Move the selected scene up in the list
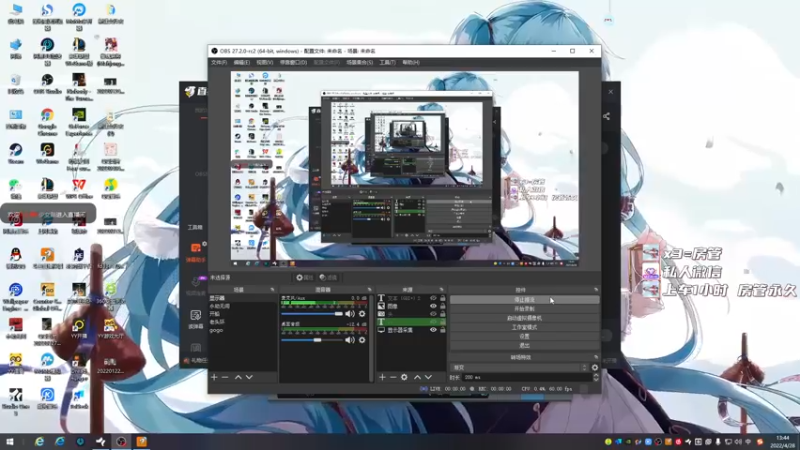 pos(238,377)
